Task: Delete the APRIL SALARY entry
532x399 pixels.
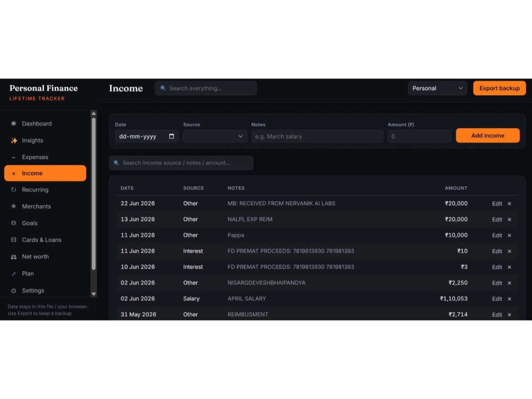Action: click(x=509, y=299)
